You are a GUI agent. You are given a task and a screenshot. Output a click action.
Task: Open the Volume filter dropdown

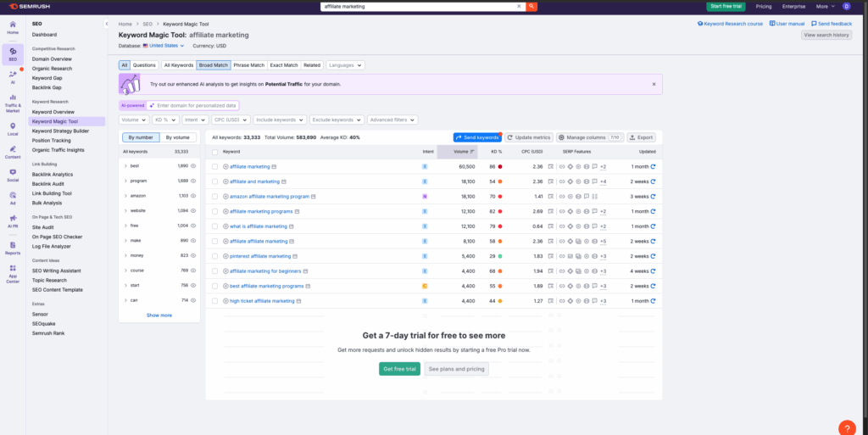click(134, 120)
